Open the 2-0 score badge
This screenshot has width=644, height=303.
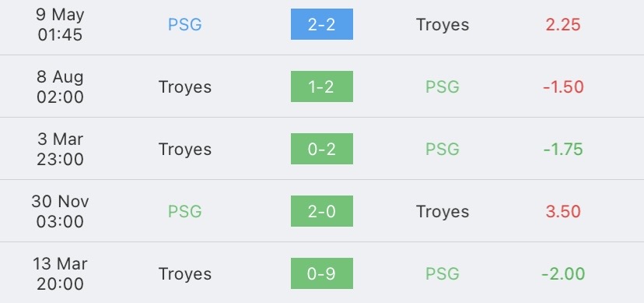pyautogui.click(x=321, y=211)
